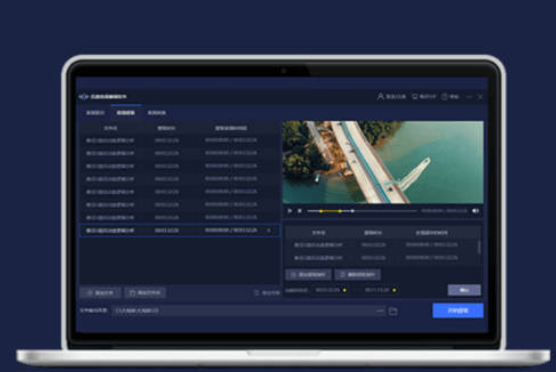This screenshot has height=372, width=556.
Task: Open the feedback chat bubble icon
Action: (415, 96)
